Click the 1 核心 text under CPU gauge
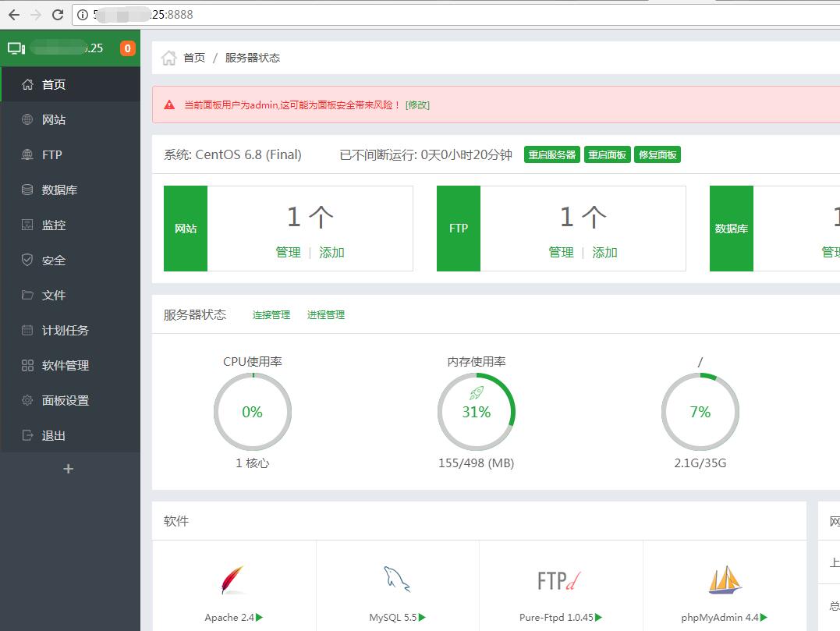This screenshot has width=840, height=631. [253, 463]
